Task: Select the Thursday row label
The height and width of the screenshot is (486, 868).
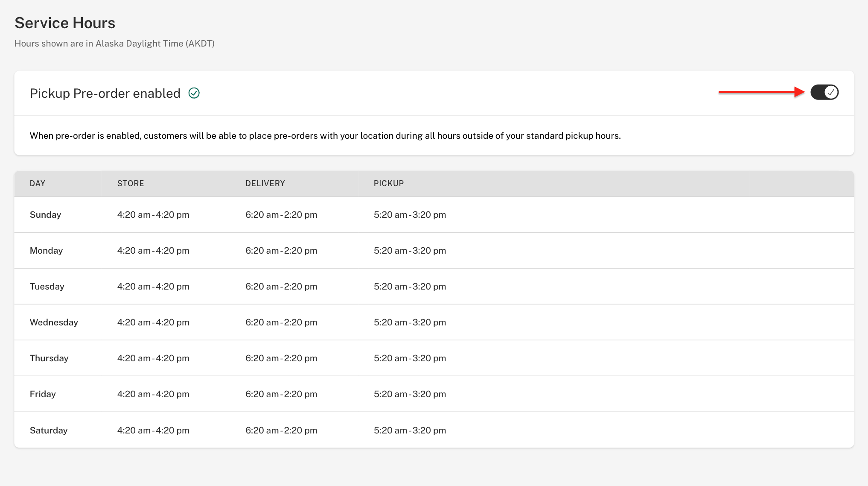Action: tap(49, 358)
